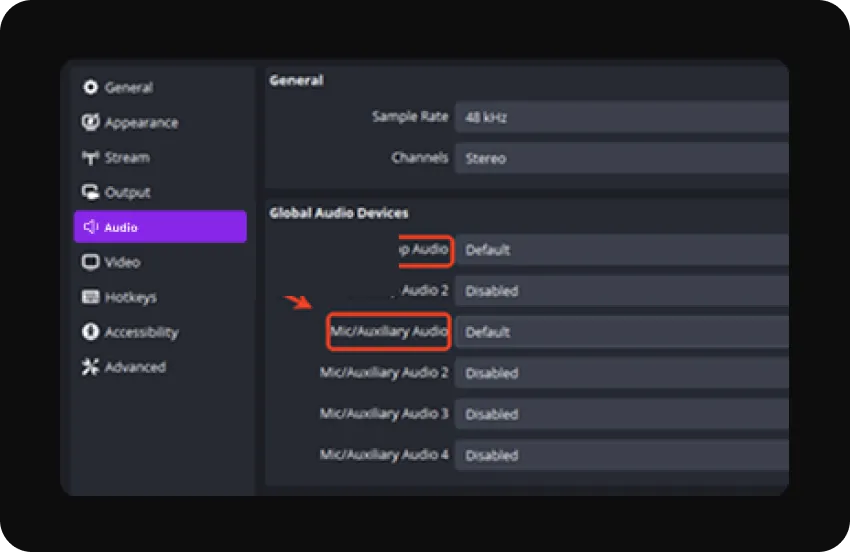This screenshot has height=552, width=850.
Task: Switch to the Advanced settings tab
Action: (x=124, y=367)
